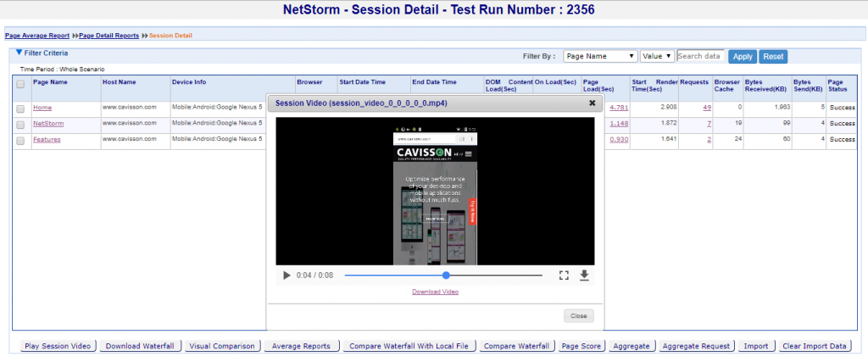Screen dimensions: 868x362
Task: Click the Close button in video dialog
Action: coord(578,315)
